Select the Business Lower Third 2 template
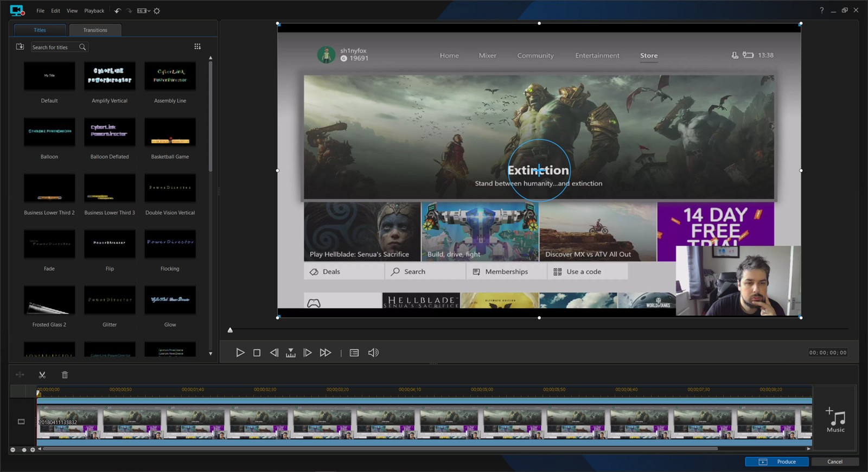This screenshot has height=472, width=868. (49, 194)
